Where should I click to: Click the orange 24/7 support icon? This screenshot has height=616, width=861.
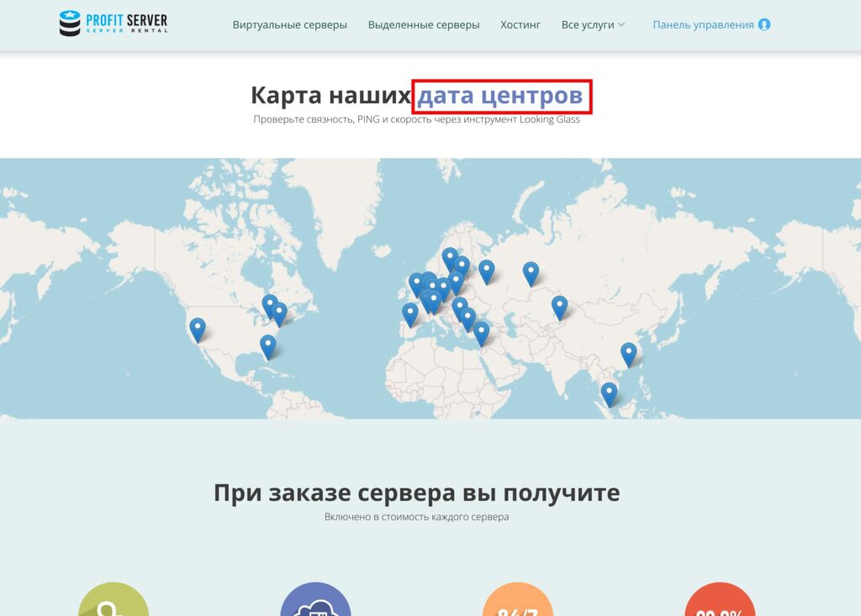coord(517,599)
